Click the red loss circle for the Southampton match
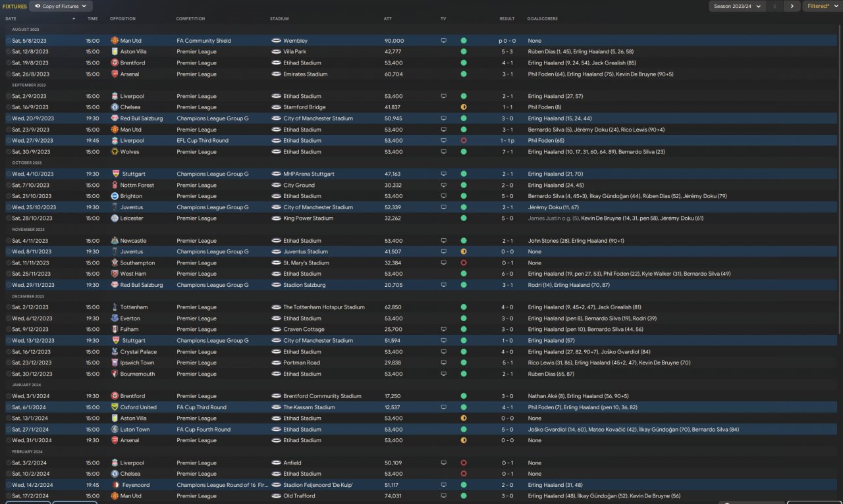 coord(464,263)
